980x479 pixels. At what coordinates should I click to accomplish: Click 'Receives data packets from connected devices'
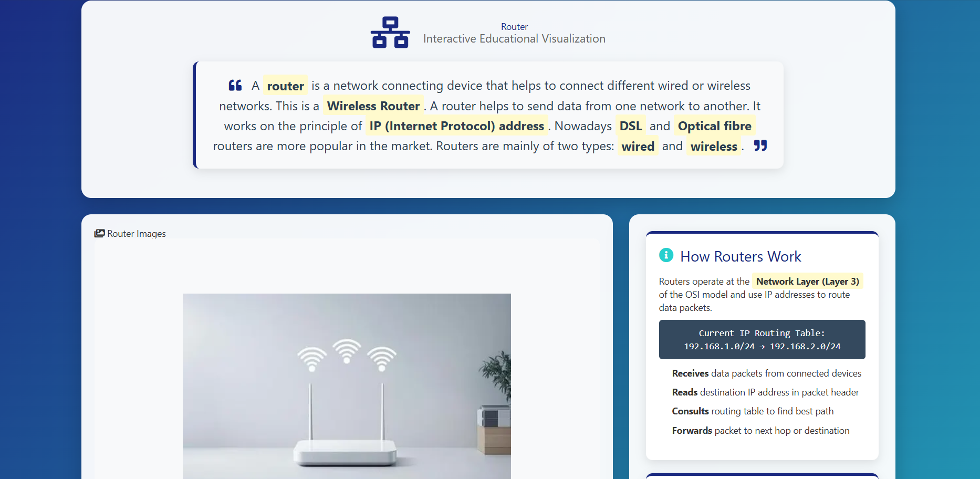point(766,373)
